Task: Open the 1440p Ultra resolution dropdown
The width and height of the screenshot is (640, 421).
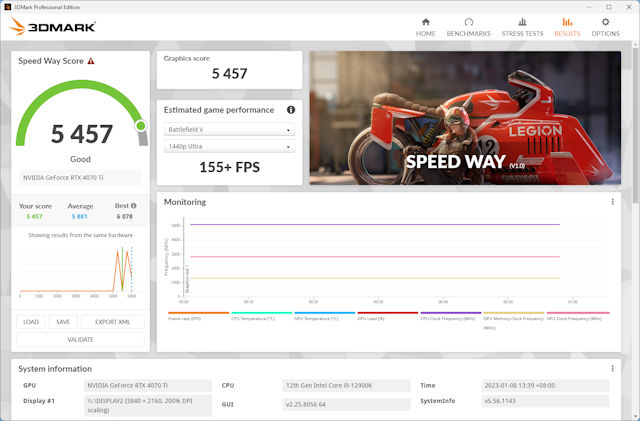Action: coord(229,146)
